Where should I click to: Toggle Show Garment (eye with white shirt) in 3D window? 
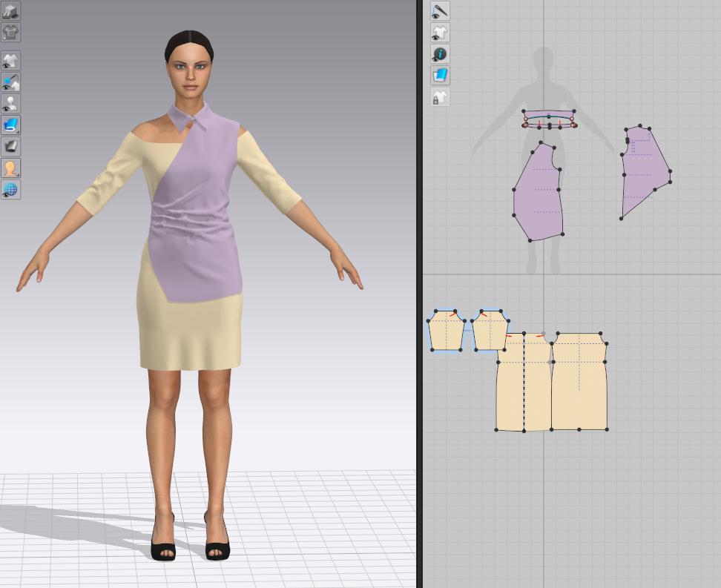pos(10,60)
